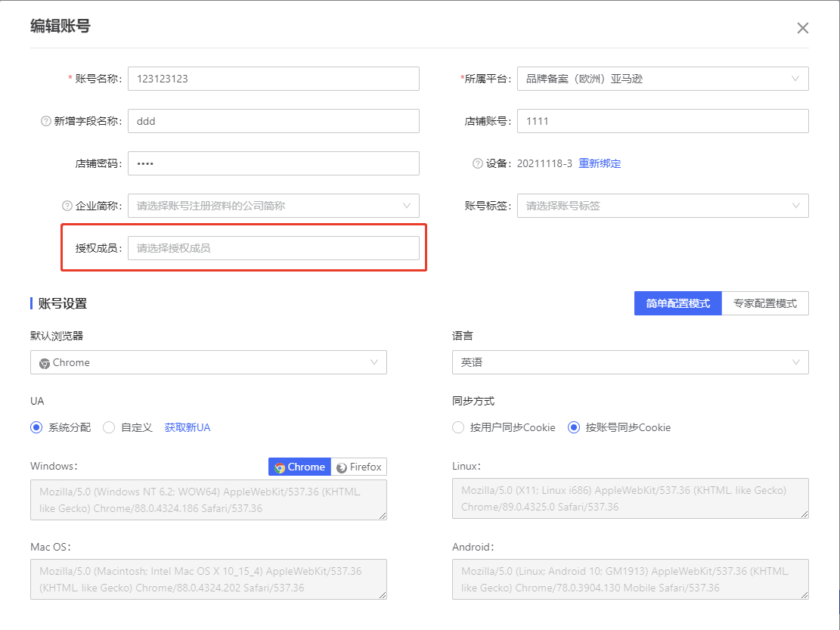Switch to 专家配置模式 tab
840x630 pixels.
(766, 303)
